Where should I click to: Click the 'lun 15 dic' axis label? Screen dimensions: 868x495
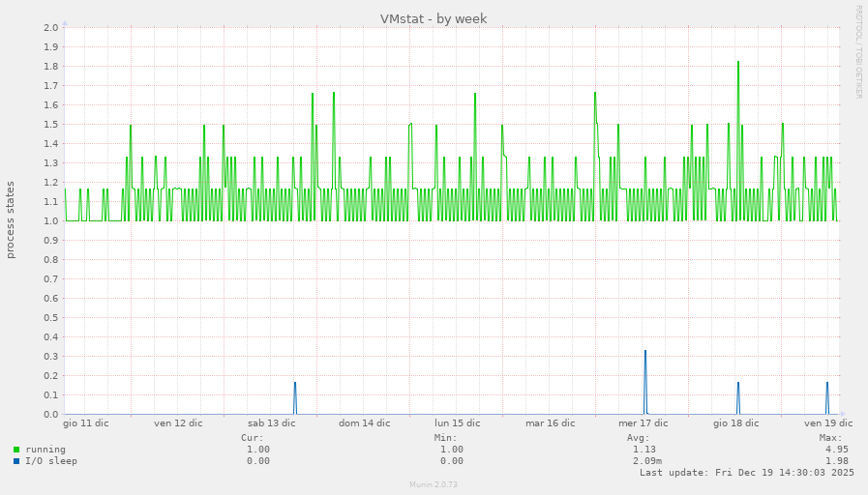458,423
